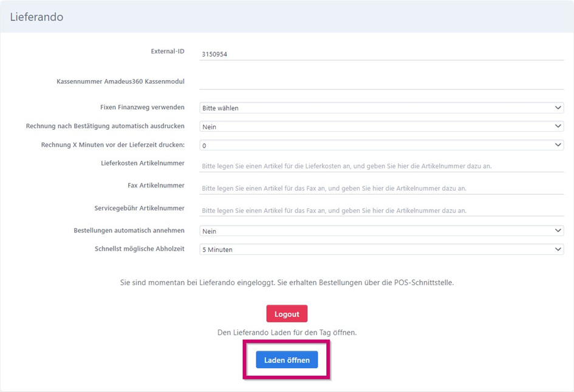
Task: Click the Schnellst mögliche Abholzeit label
Action: (x=140, y=249)
